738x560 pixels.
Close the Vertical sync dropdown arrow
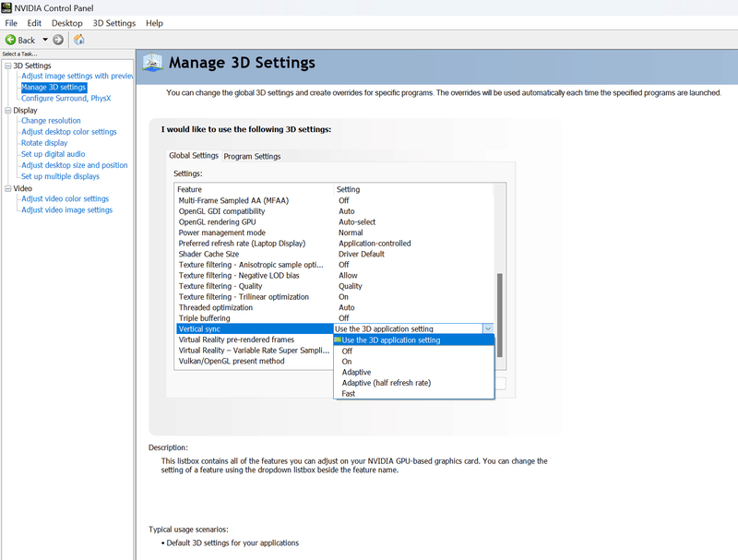488,328
